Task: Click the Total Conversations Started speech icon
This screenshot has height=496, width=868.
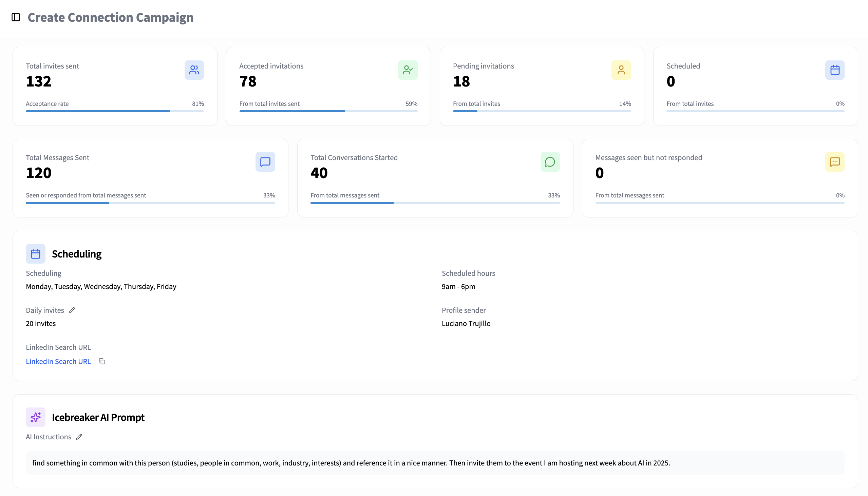Action: [550, 162]
